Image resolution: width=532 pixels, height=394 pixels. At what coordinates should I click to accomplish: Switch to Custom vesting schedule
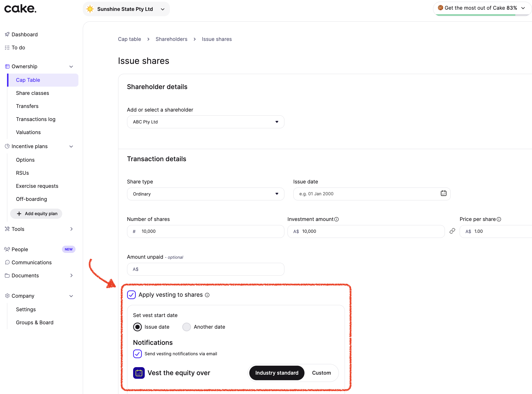[x=321, y=373]
